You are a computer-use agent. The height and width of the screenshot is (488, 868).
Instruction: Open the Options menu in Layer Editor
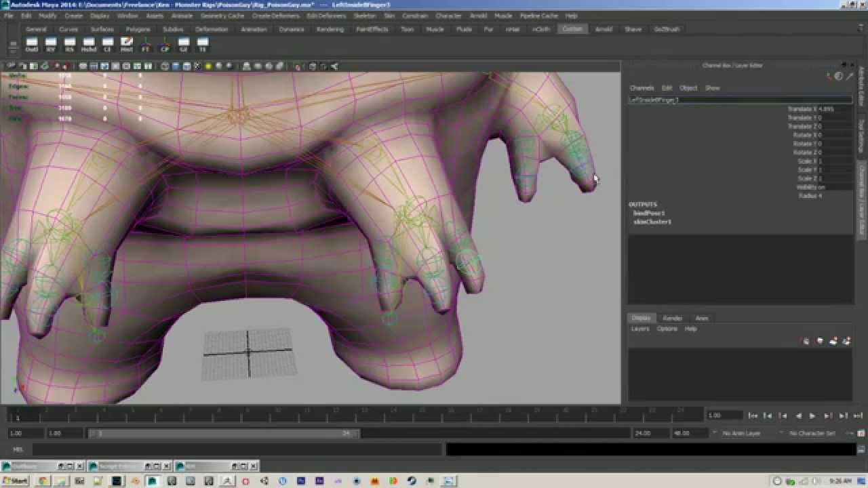pyautogui.click(x=667, y=329)
